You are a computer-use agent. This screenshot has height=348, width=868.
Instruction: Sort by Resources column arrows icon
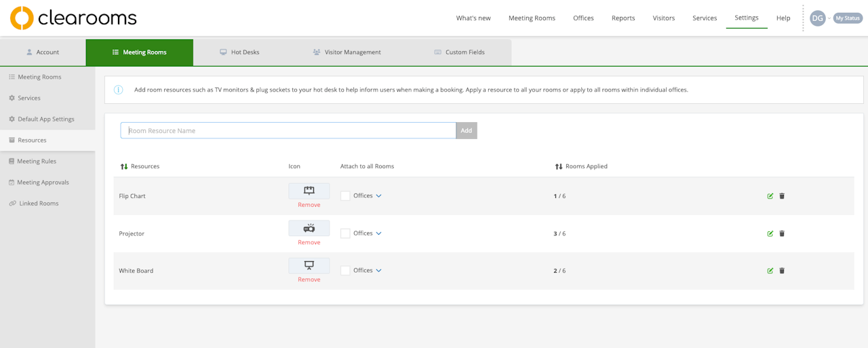124,166
